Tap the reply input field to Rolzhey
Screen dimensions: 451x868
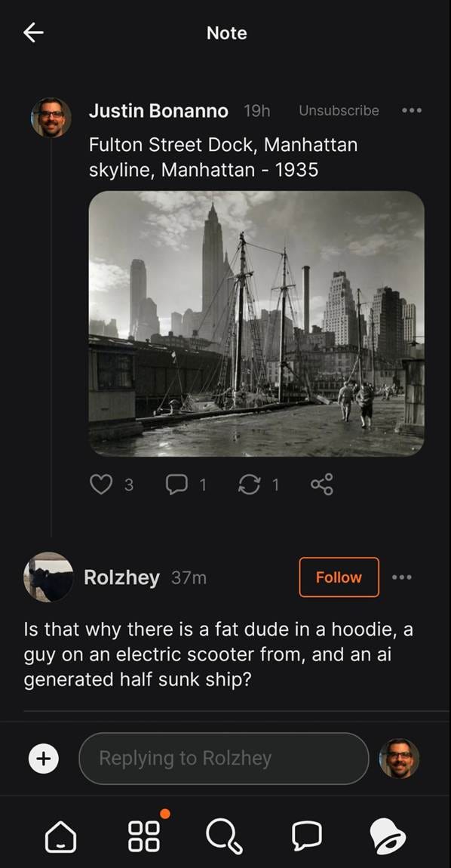click(x=223, y=759)
